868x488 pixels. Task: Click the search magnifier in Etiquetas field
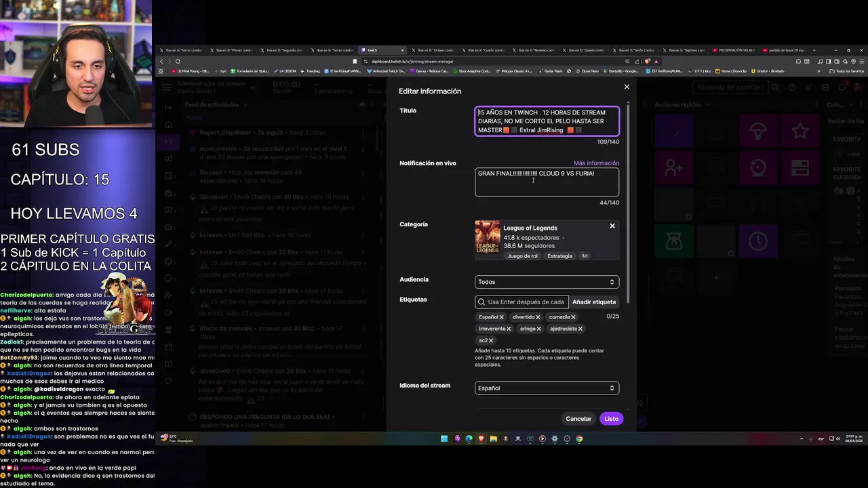(x=481, y=302)
